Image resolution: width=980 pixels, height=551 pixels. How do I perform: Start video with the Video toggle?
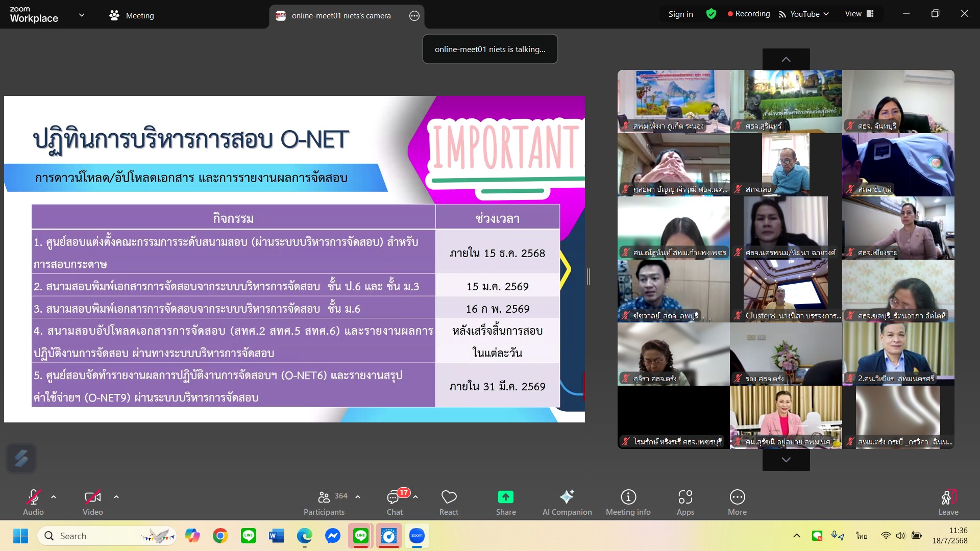[x=92, y=497]
